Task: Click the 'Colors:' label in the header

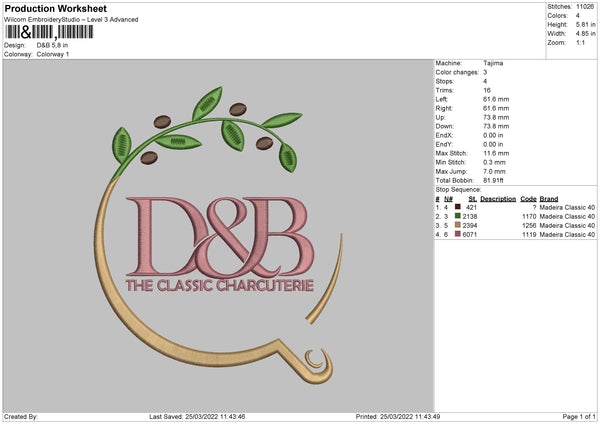Action: (x=557, y=16)
